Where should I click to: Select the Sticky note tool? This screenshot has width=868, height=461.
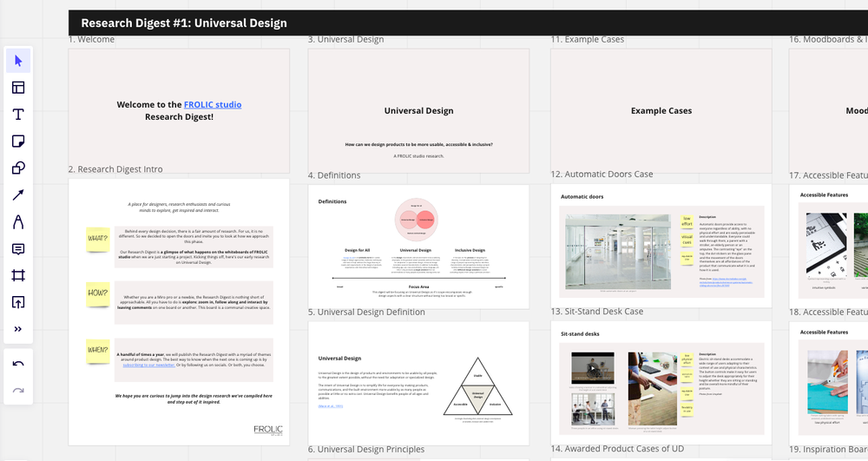click(18, 142)
